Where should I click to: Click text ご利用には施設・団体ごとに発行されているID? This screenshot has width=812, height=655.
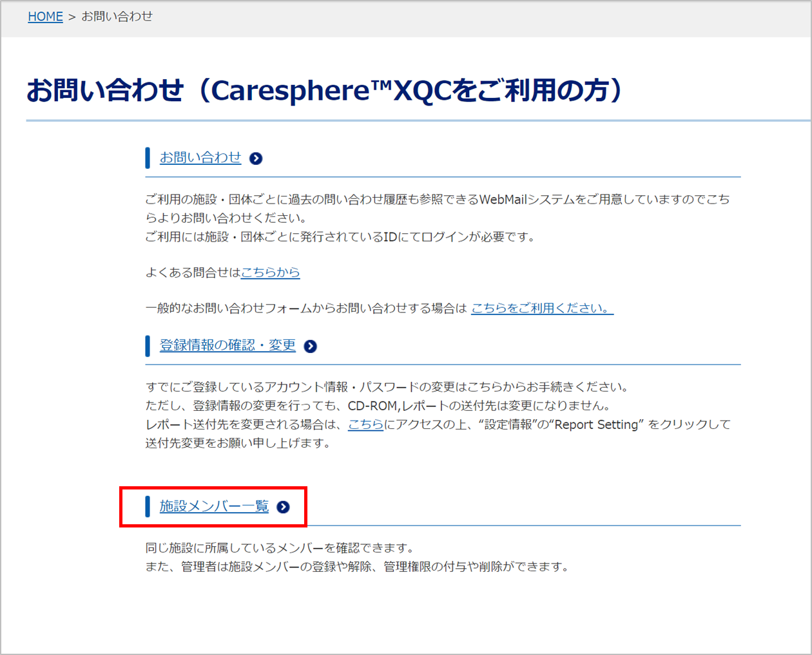click(x=271, y=237)
